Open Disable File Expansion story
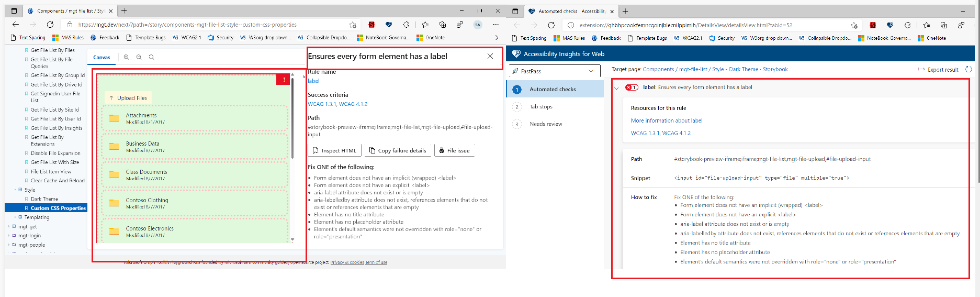The height and width of the screenshot is (297, 980). [x=55, y=153]
